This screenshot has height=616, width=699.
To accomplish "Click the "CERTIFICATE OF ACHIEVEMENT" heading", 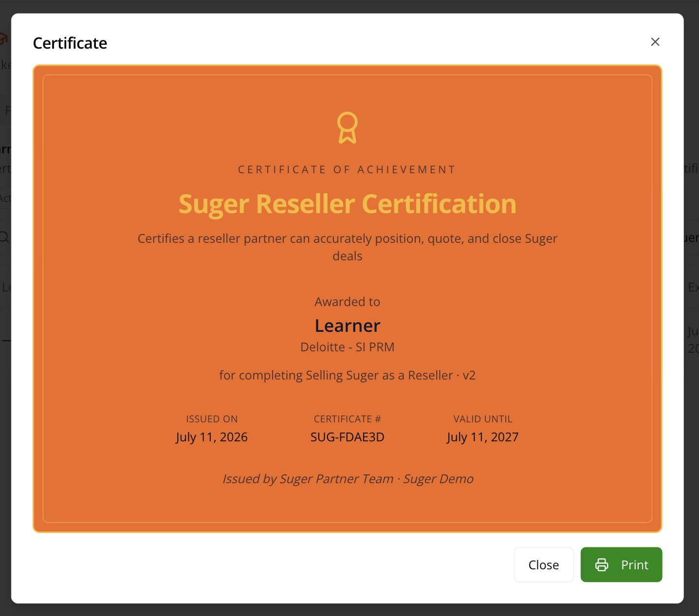I will (x=348, y=170).
